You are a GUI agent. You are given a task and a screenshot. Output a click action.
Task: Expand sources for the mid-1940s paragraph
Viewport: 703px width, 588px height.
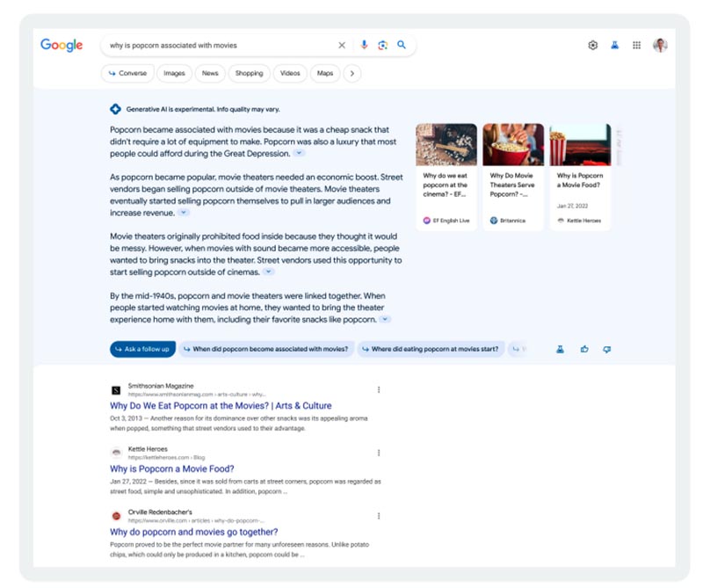(386, 320)
